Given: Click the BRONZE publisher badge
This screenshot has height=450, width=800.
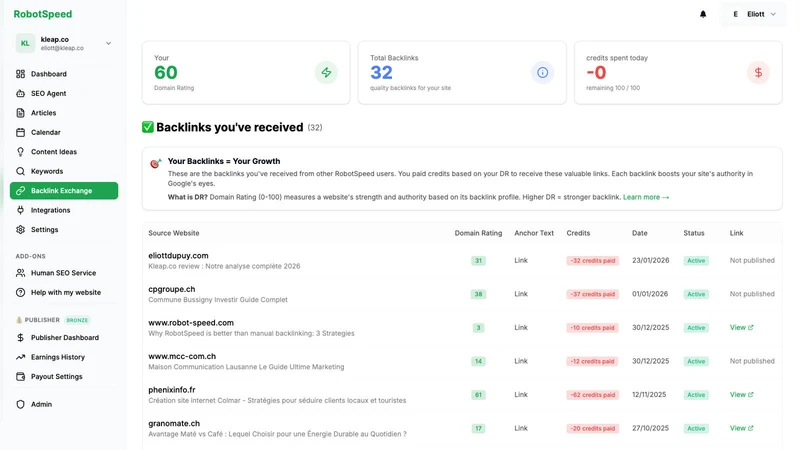Looking at the screenshot, I should pyautogui.click(x=77, y=320).
